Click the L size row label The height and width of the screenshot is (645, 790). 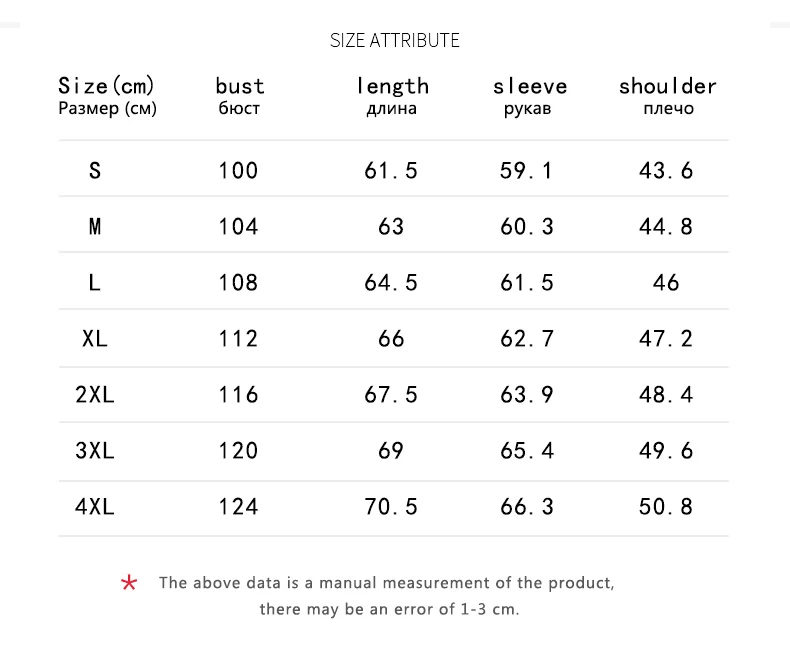click(95, 282)
